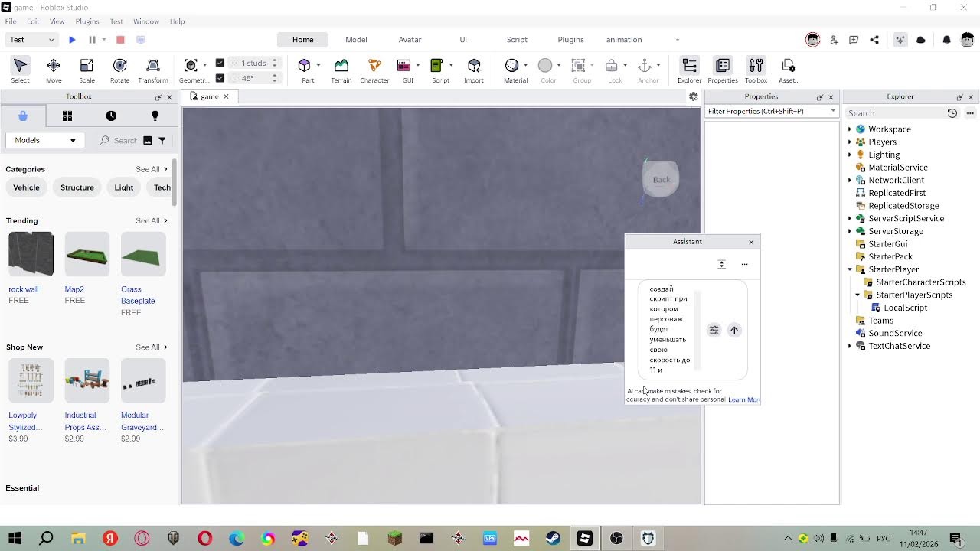Open the Models category dropdown
This screenshot has width=980, height=551.
tap(45, 140)
